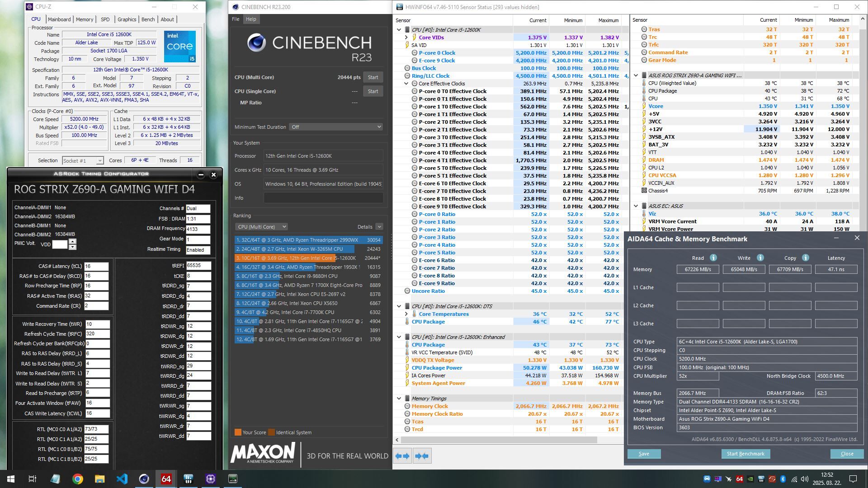Close the ASRock Timing Configurator window
This screenshot has height=488, width=868.
(x=214, y=174)
